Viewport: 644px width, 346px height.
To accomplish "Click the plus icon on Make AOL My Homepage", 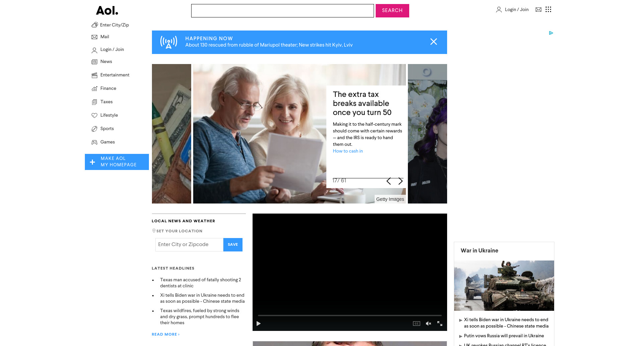I will tap(93, 162).
